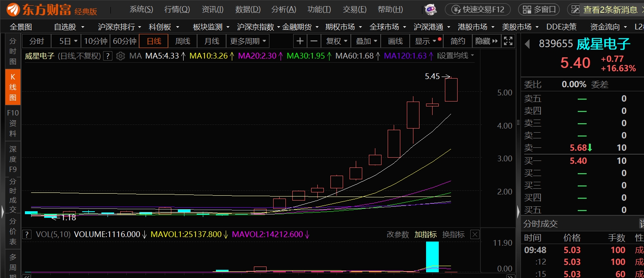Click the help question mark beside 威星电子
Viewport: 644px width, 278px height.
pyautogui.click(x=108, y=56)
